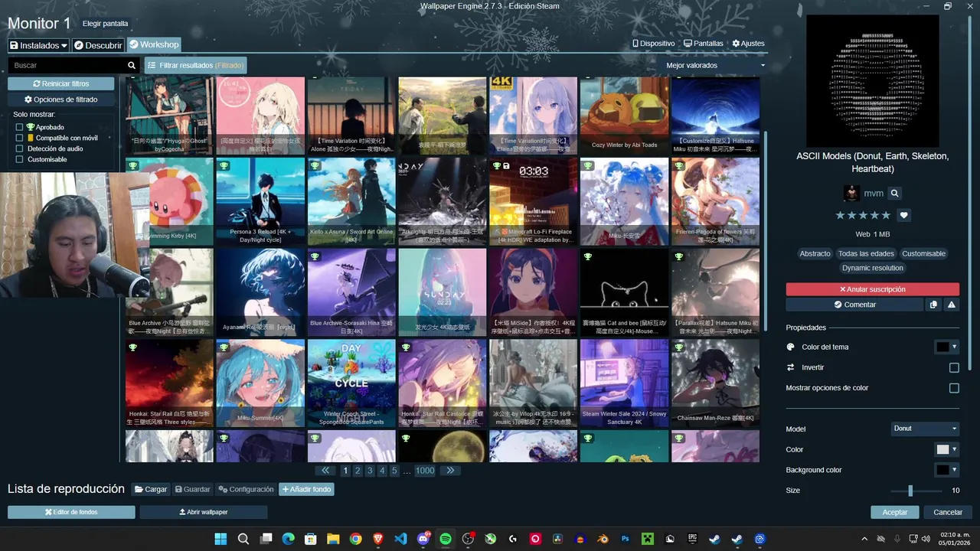Add wallpaper to favorites with heart icon
This screenshot has height=551, width=980.
coord(903,216)
